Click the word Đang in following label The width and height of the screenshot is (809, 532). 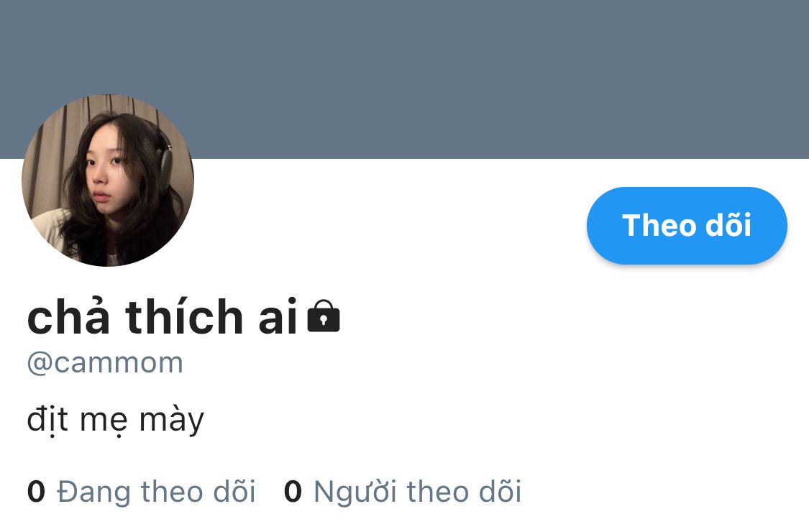click(x=93, y=492)
